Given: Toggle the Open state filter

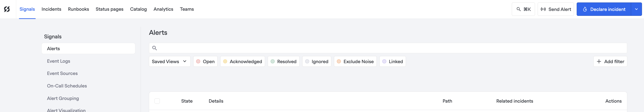Looking at the screenshot, I should point(205,62).
